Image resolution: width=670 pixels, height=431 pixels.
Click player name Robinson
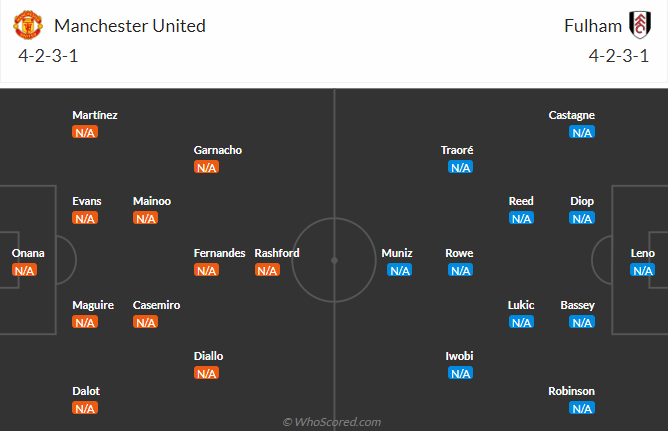tap(571, 391)
